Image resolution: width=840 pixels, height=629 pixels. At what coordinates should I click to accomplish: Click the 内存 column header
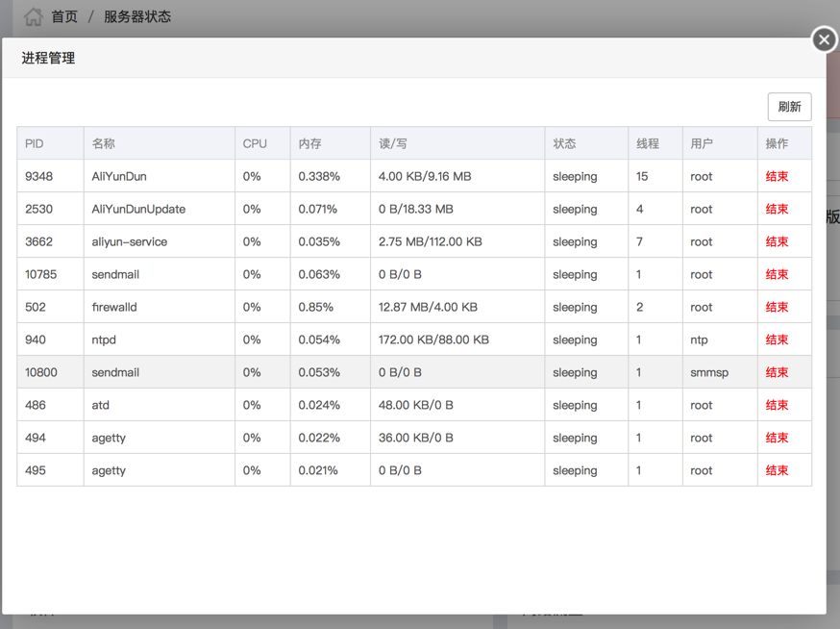309,143
